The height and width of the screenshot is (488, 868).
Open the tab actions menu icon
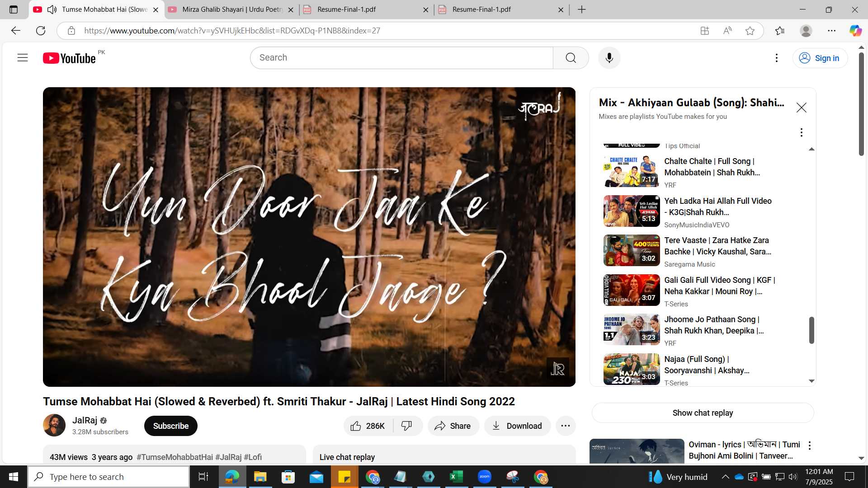click(x=14, y=9)
